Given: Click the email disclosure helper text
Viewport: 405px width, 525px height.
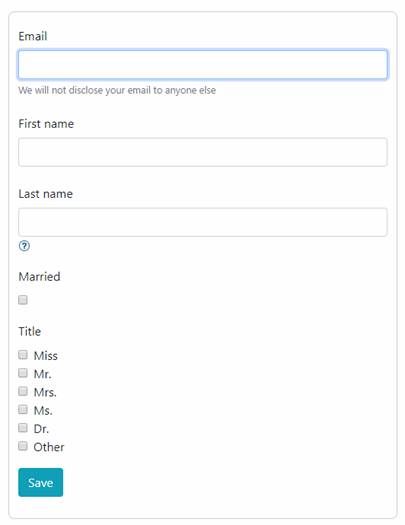Looking at the screenshot, I should [x=117, y=90].
